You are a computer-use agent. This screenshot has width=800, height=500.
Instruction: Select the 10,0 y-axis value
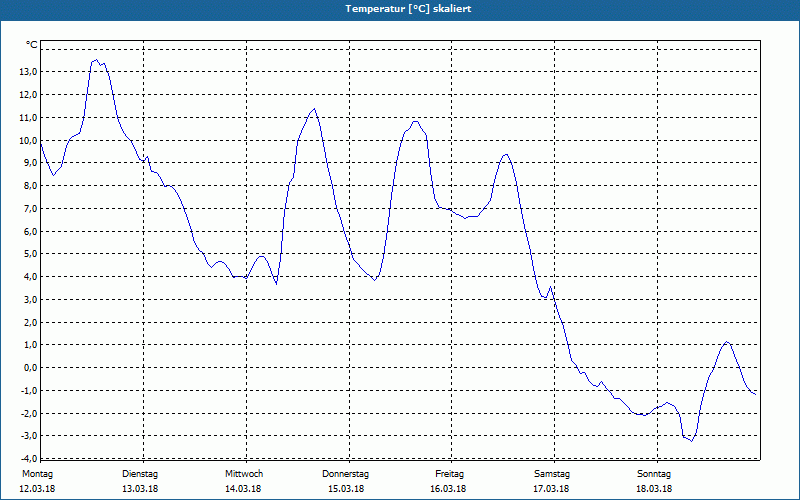(x=28, y=140)
